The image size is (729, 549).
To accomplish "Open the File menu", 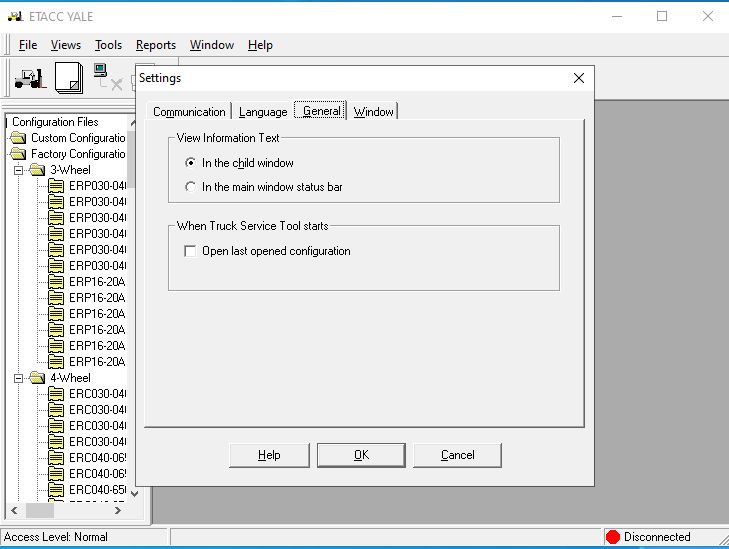I will click(28, 45).
